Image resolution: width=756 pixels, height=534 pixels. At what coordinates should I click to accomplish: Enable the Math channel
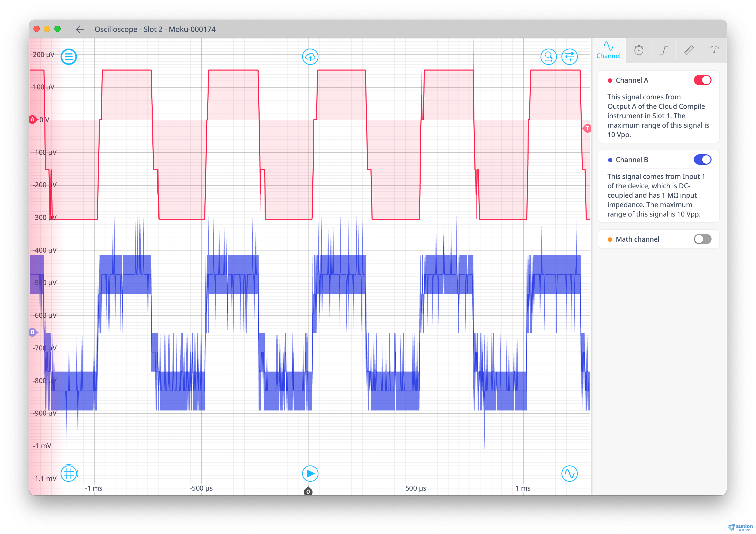(x=702, y=239)
